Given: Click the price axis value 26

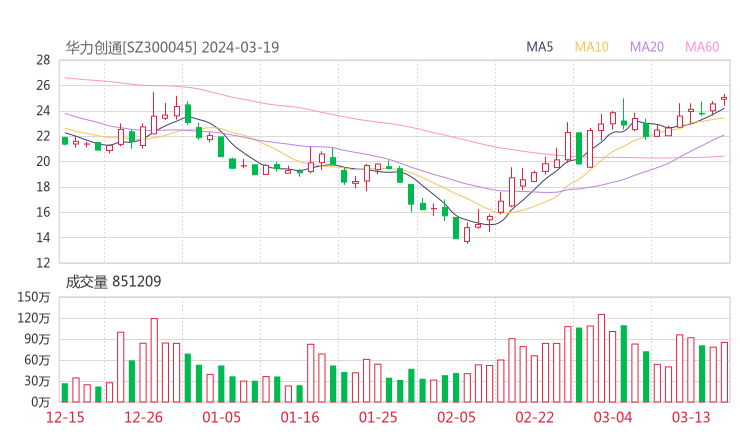Looking at the screenshot, I should 43,85.
